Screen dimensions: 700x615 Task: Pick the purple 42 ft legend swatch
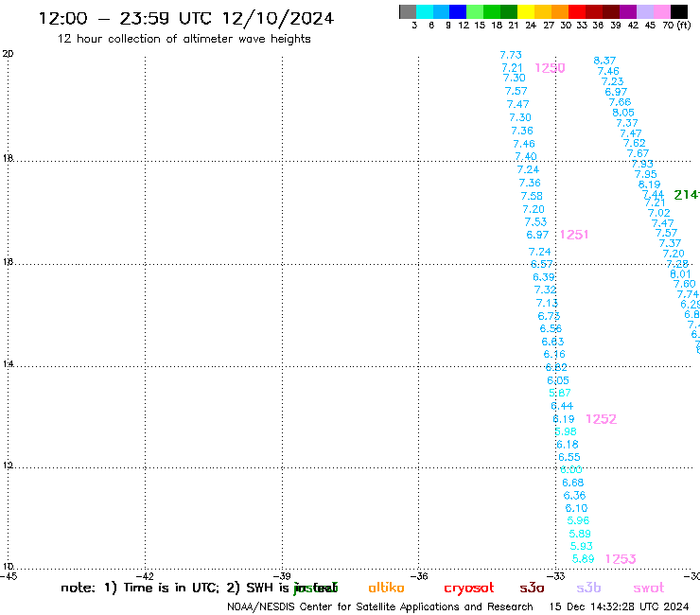628,11
